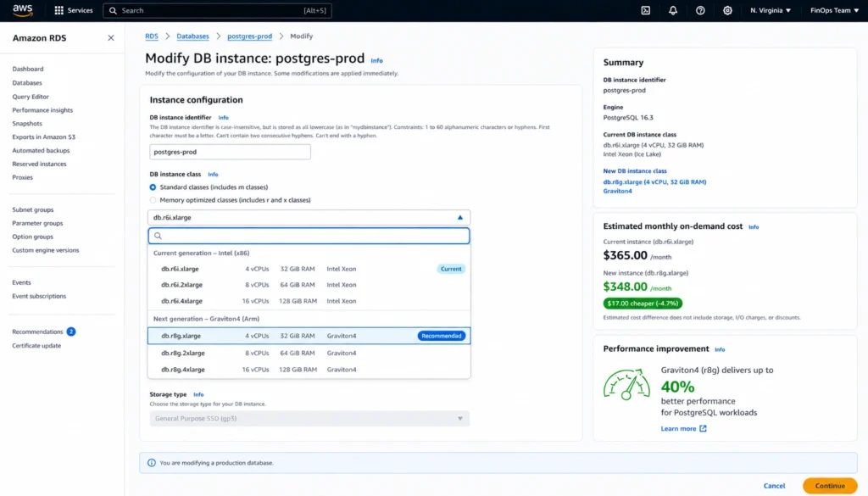The height and width of the screenshot is (496, 868).
Task: Open Snapshots in sidebar
Action: [x=27, y=124]
